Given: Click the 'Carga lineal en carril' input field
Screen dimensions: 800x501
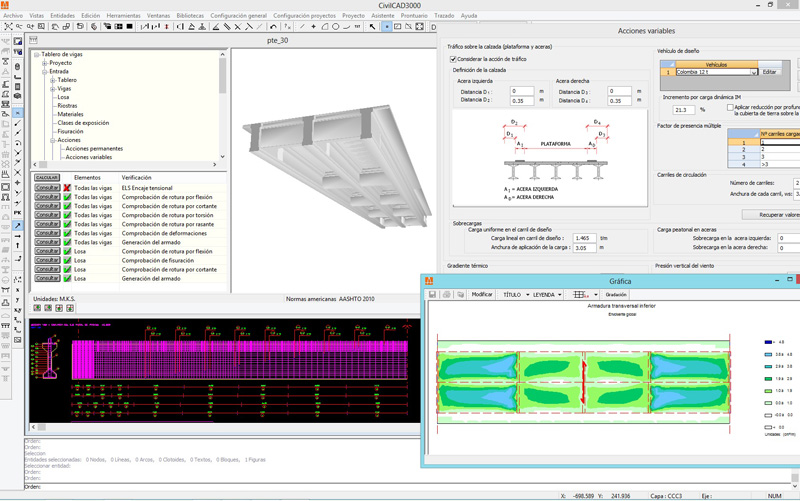Looking at the screenshot, I should (585, 239).
